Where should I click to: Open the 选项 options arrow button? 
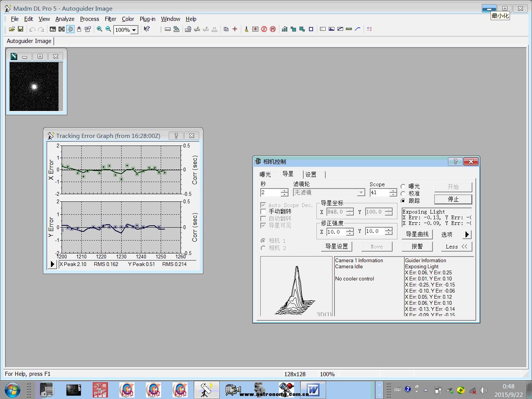coord(467,234)
